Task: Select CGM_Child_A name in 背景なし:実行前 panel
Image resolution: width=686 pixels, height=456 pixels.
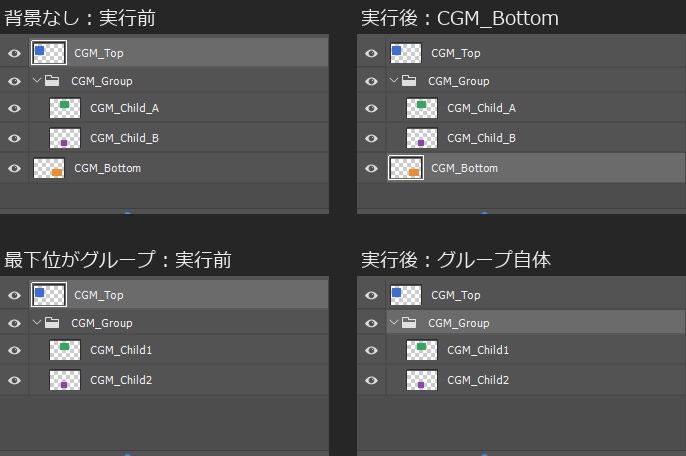Action: 125,109
